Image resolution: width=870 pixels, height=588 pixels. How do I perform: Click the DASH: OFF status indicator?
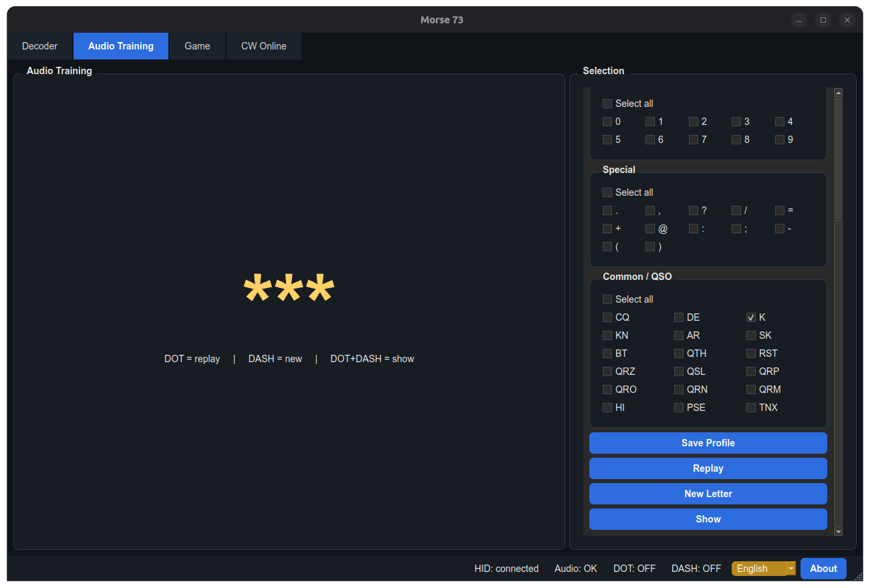coord(696,569)
